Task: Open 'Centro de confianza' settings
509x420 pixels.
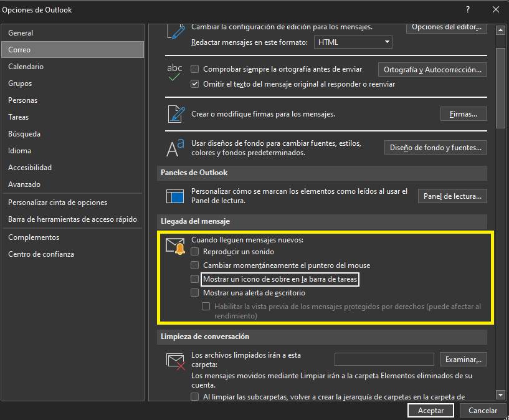Action: 72,254
